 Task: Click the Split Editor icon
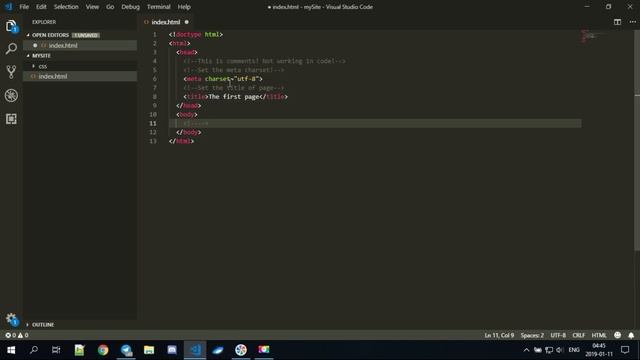pos(617,22)
